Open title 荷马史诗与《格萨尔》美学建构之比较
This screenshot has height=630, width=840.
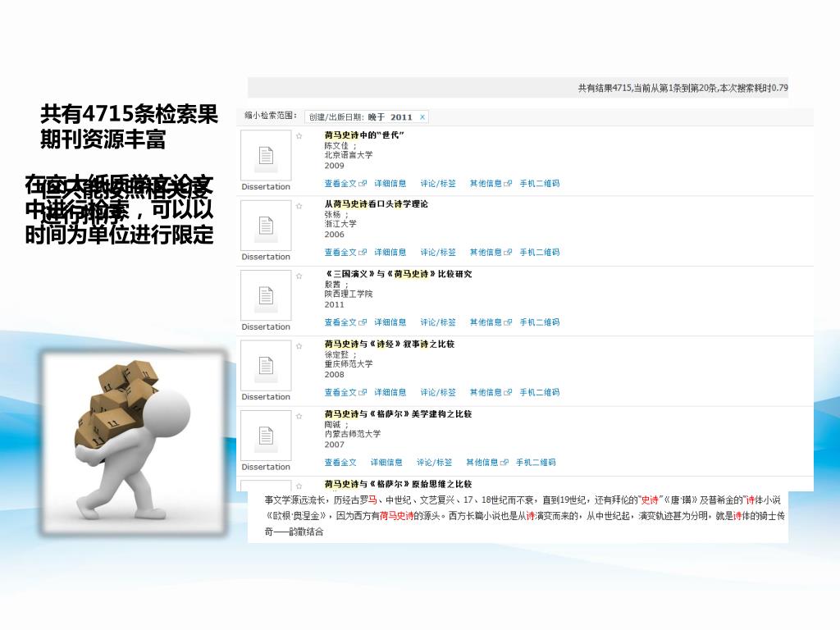click(398, 414)
